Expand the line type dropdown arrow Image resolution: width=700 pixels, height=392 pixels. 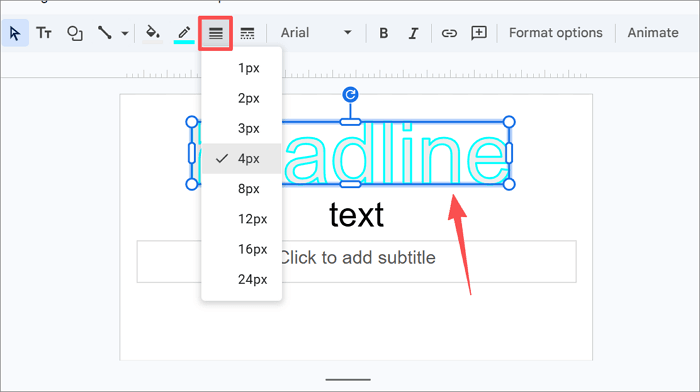point(125,33)
